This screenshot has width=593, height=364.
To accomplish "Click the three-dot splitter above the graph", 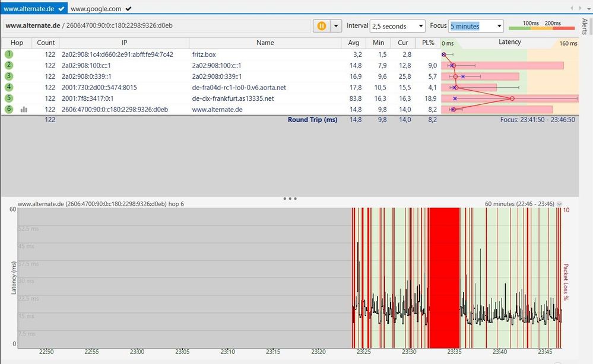I will pos(290,199).
